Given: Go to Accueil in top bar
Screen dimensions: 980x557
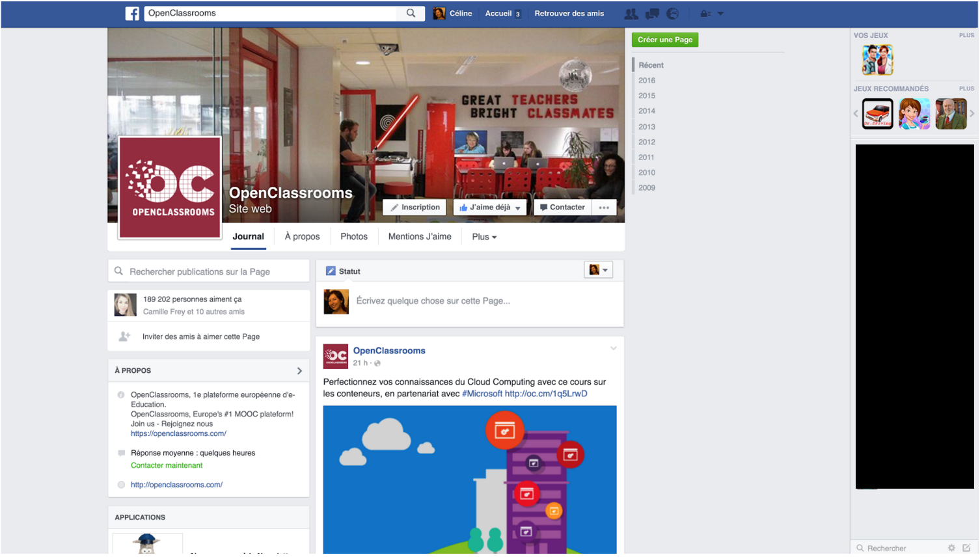Looking at the screenshot, I should [498, 14].
